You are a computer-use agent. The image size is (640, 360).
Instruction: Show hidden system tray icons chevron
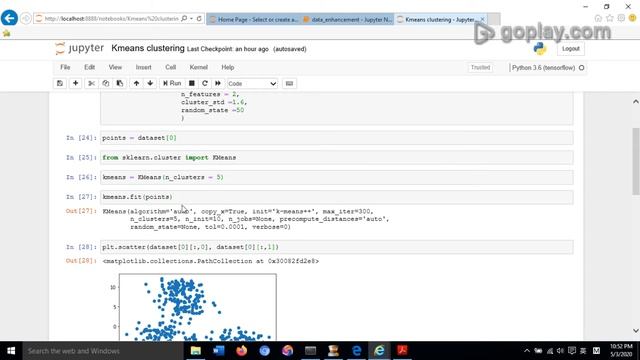[527, 351]
